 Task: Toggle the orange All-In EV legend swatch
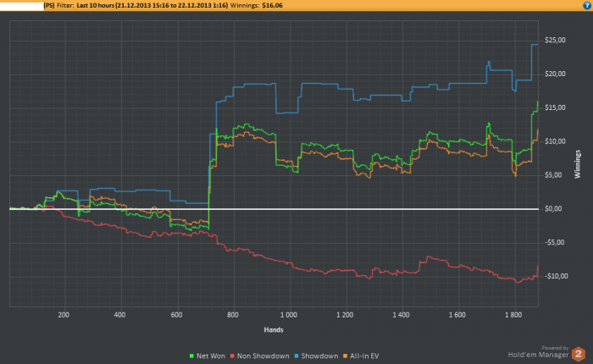point(346,356)
